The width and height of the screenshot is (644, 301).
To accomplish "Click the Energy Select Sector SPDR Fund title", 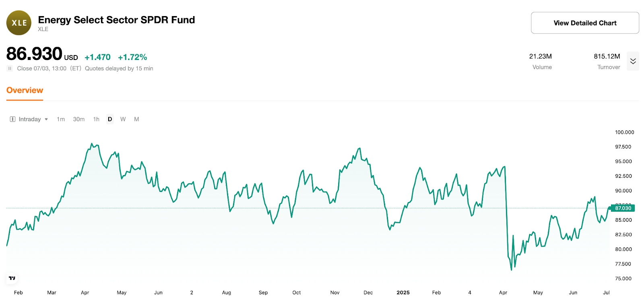I will pos(116,20).
